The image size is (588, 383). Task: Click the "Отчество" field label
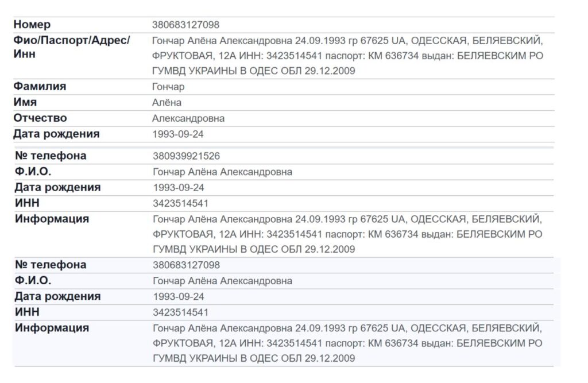click(40, 118)
